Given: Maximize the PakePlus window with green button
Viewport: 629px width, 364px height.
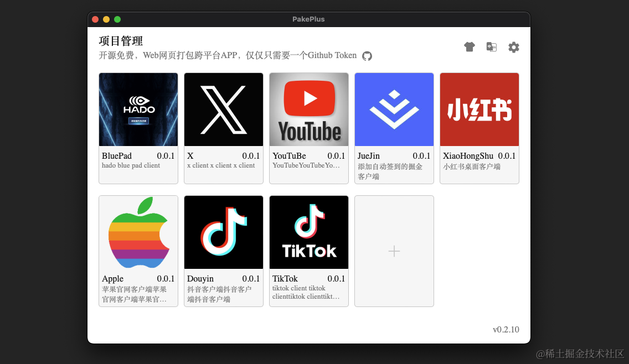Looking at the screenshot, I should click(117, 19).
